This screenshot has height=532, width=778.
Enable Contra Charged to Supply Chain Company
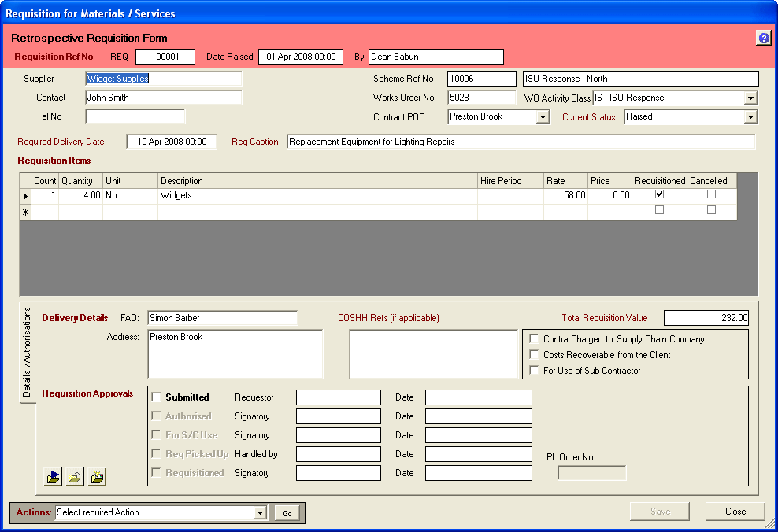click(534, 339)
